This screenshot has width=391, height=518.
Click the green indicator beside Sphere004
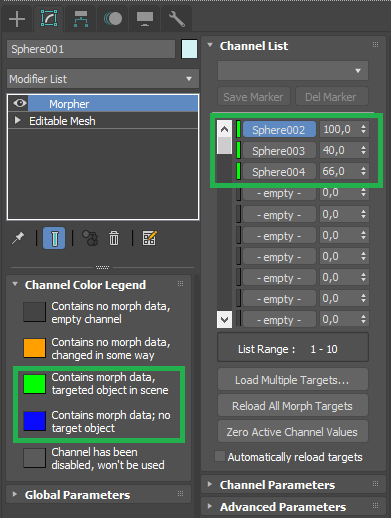click(238, 172)
